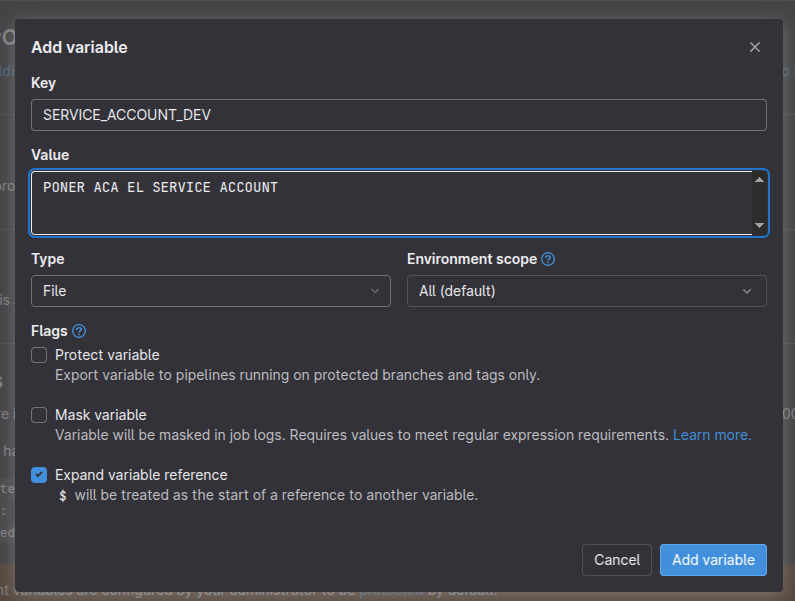
Task: Tick the Mask variable checkbox
Action: pyautogui.click(x=39, y=415)
